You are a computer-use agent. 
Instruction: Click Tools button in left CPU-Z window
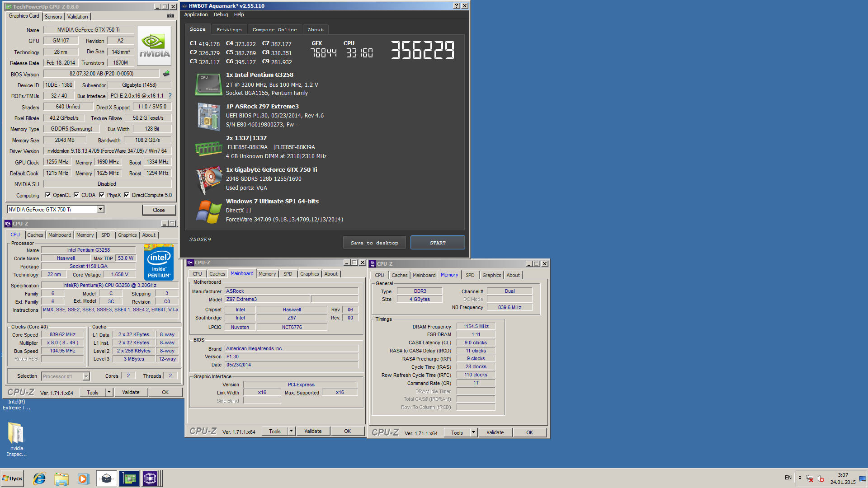[93, 392]
